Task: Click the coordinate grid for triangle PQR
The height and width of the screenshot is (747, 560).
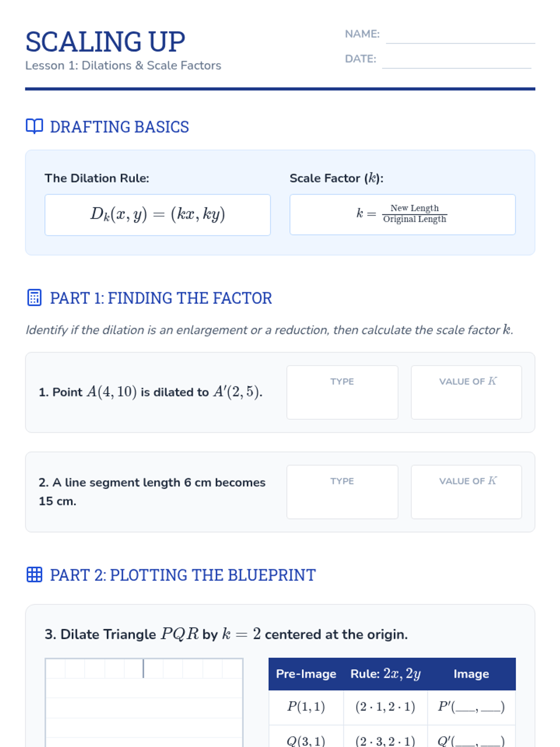Action: coord(144,703)
